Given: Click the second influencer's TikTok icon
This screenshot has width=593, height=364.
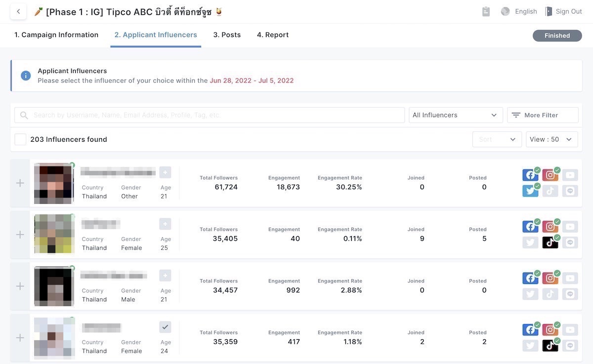Looking at the screenshot, I should 550,242.
